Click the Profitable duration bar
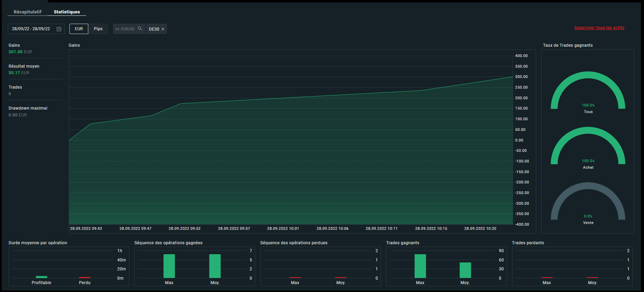Viewport: 644px width, 292px height. click(42, 277)
